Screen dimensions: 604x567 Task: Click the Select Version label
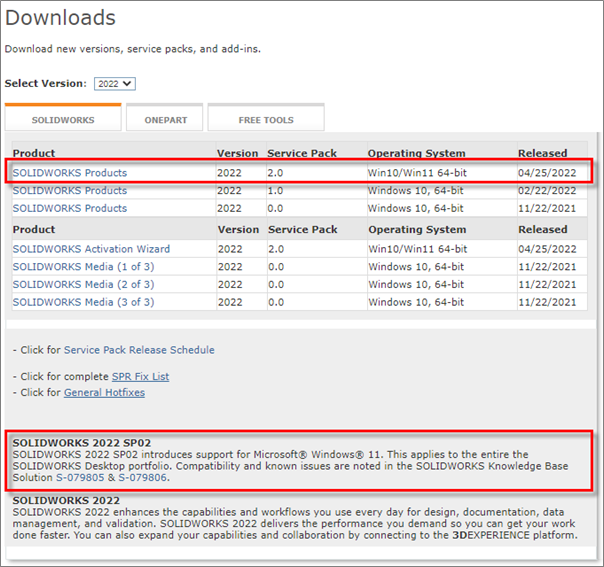[46, 83]
